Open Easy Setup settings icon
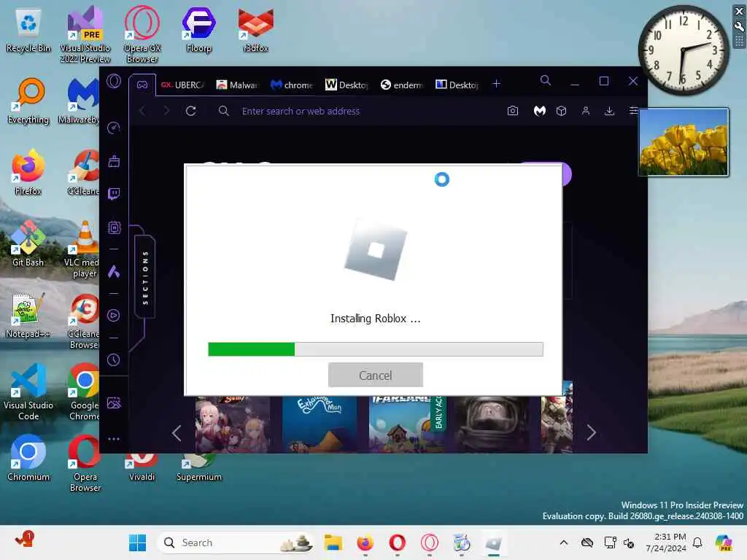 633,111
